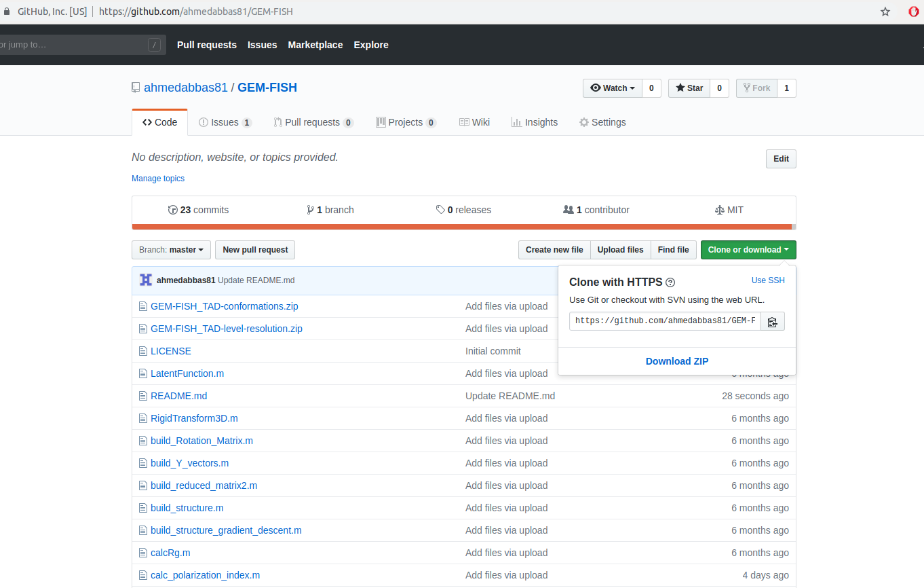Switch cloning to Use SSH
Viewport: 924px width, 588px height.
767,280
